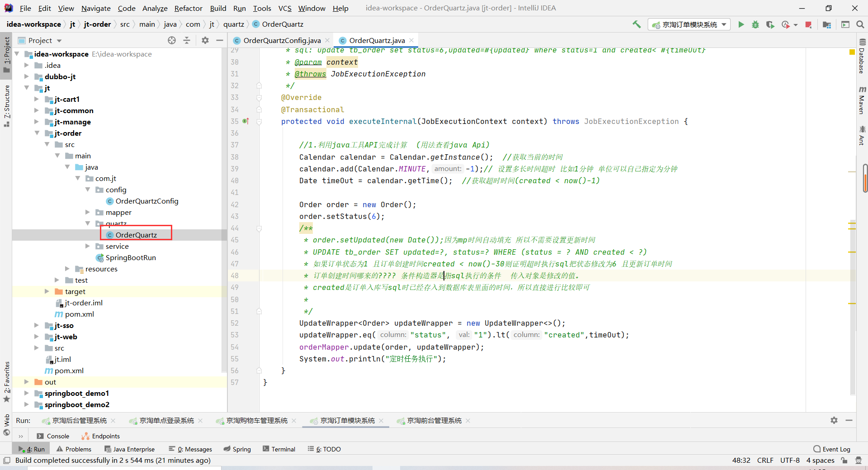Open the Web tool window
868x470 pixels.
[x=6, y=425]
